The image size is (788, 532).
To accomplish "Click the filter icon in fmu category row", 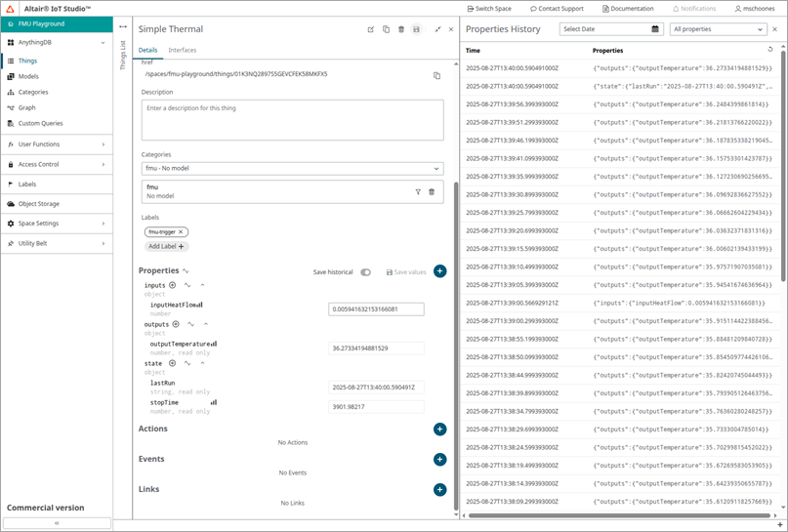I will (418, 191).
